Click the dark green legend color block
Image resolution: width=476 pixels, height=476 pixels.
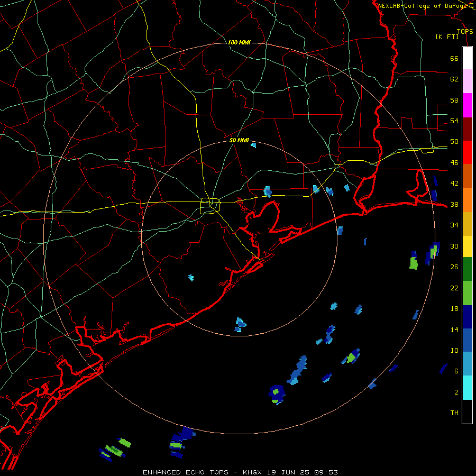(x=467, y=269)
